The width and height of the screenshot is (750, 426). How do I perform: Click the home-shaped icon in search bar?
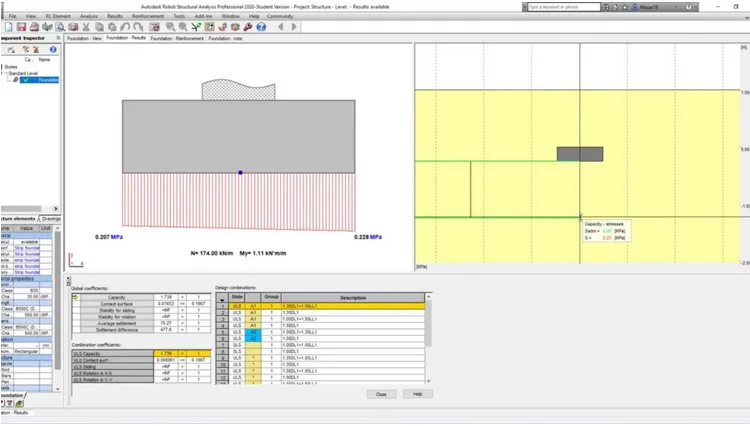[625, 7]
